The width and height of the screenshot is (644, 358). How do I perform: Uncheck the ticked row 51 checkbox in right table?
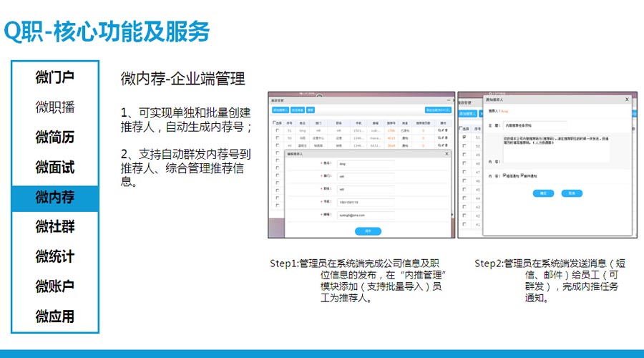(464, 137)
